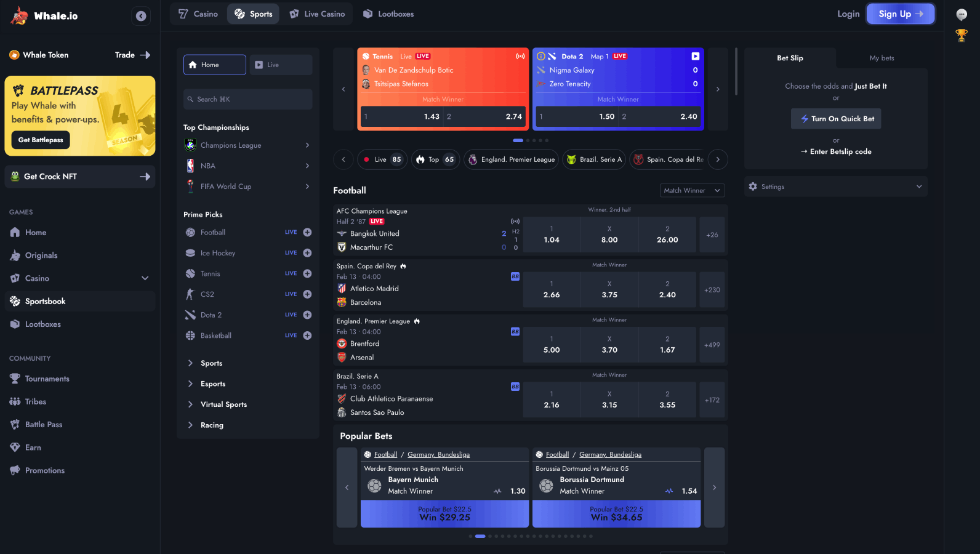The height and width of the screenshot is (554, 980).
Task: Click the Whale Token coin icon
Action: tap(14, 55)
